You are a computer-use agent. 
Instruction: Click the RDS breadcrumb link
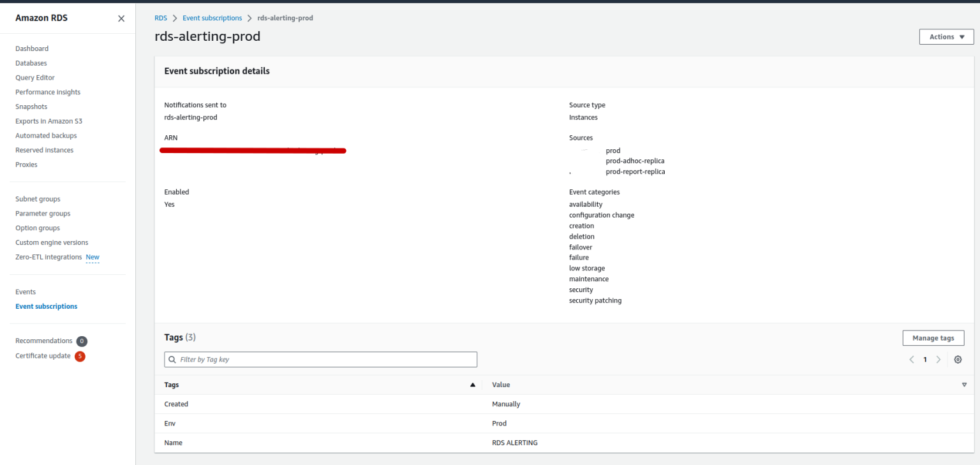161,18
